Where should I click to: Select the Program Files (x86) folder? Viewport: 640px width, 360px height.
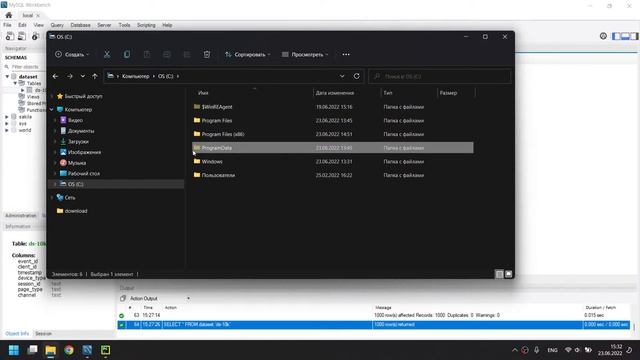coord(223,134)
